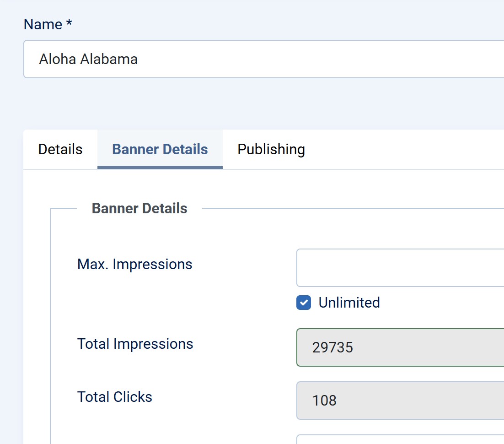Select the Banner Details tab

pos(160,150)
